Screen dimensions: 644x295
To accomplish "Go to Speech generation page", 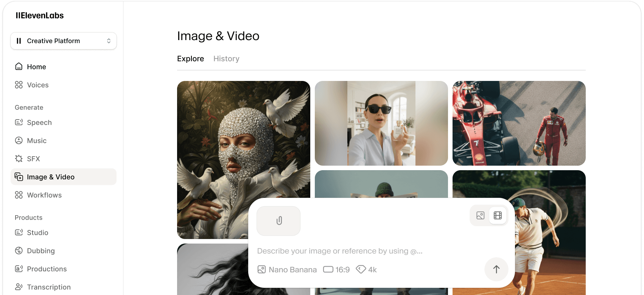I will pyautogui.click(x=64, y=122).
